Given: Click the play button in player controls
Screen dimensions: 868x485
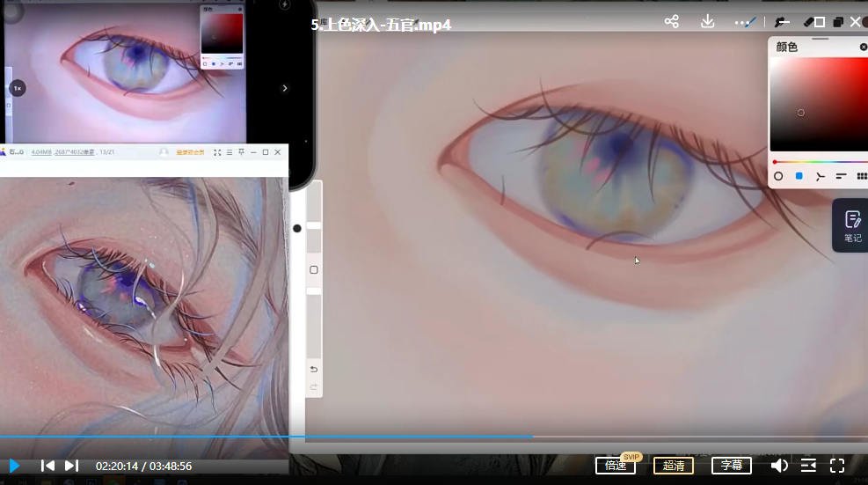Looking at the screenshot, I should 14,466.
